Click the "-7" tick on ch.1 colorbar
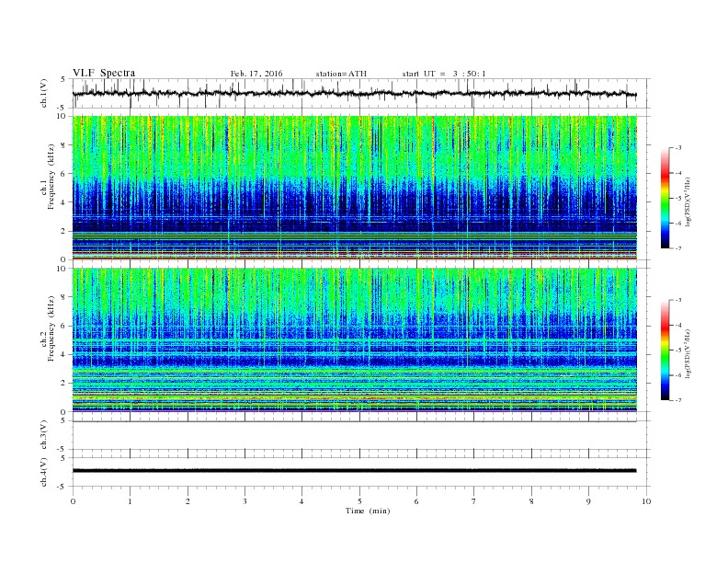 tap(678, 248)
